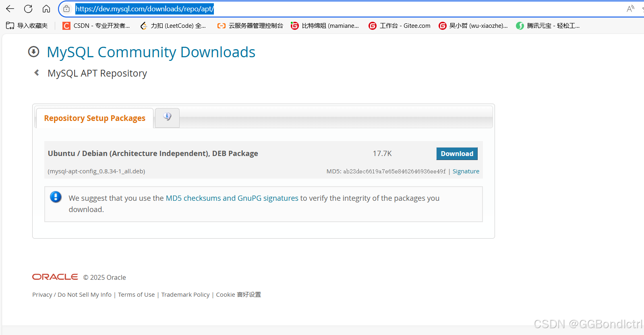644x335 pixels.
Task: Go back with the browser back arrow
Action: coord(10,8)
